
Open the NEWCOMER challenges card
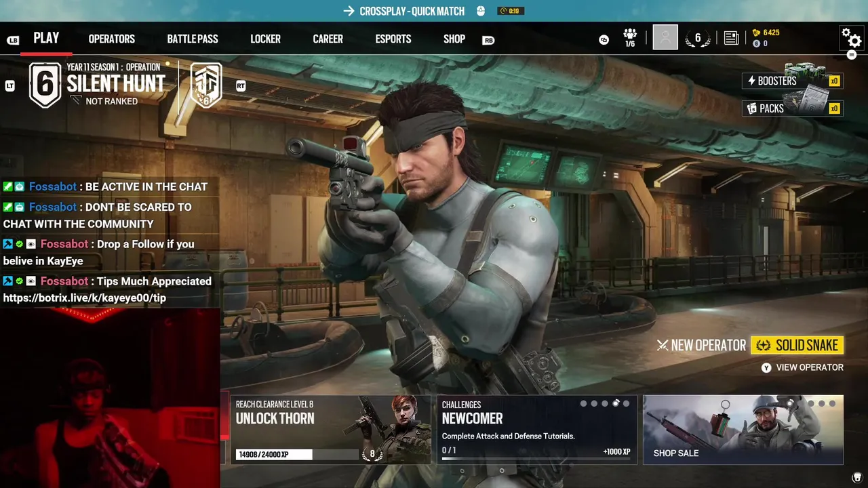537,430
